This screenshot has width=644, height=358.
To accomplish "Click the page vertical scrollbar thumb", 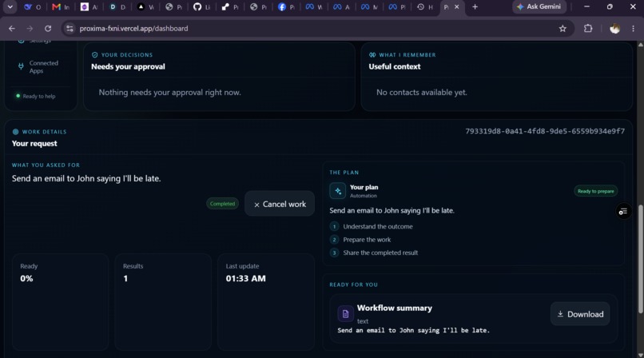I will 640,259.
